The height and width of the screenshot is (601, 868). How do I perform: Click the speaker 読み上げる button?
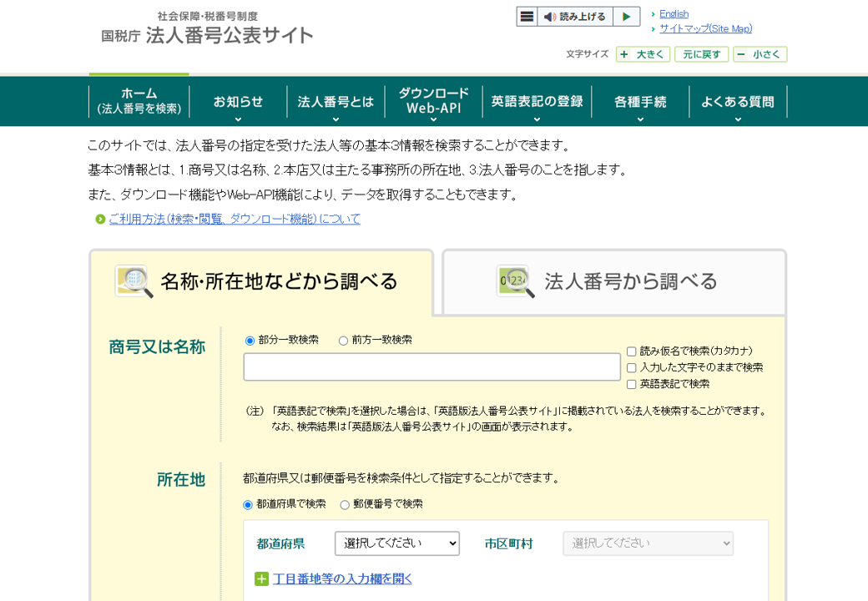click(574, 17)
